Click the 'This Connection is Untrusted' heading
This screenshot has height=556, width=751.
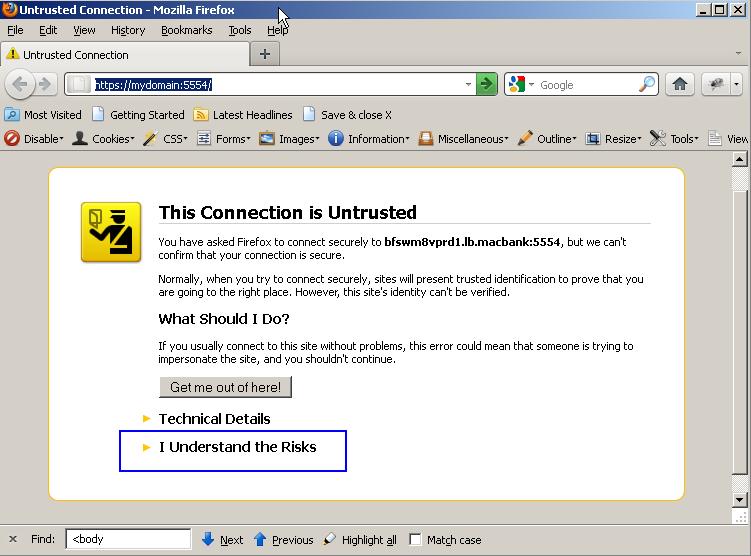pos(287,212)
